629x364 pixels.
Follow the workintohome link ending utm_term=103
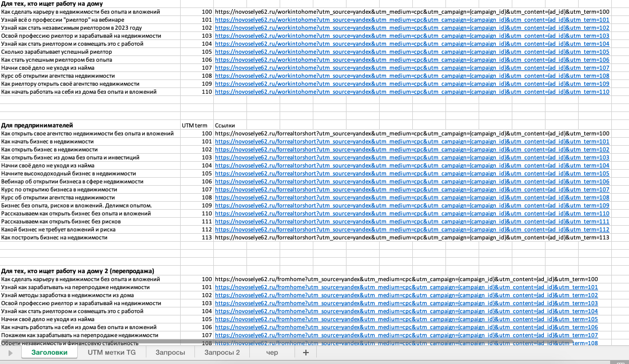pos(412,35)
